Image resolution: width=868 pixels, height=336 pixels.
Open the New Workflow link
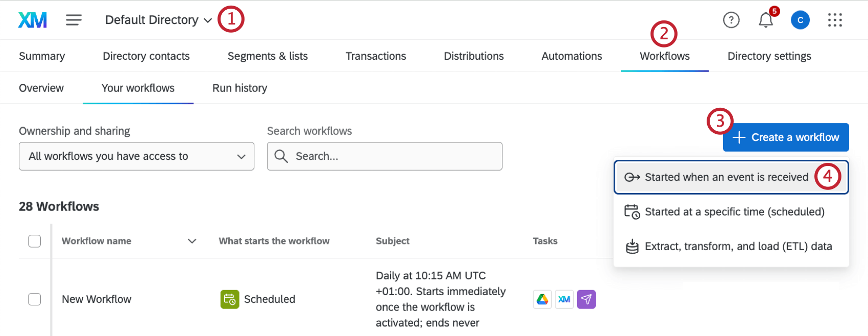[x=97, y=299]
